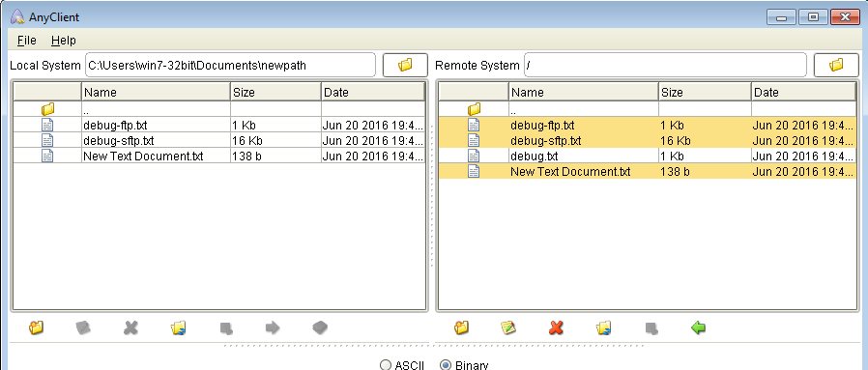The width and height of the screenshot is (868, 370).
Task: Refresh the remote system folder listing
Action: tap(603, 327)
